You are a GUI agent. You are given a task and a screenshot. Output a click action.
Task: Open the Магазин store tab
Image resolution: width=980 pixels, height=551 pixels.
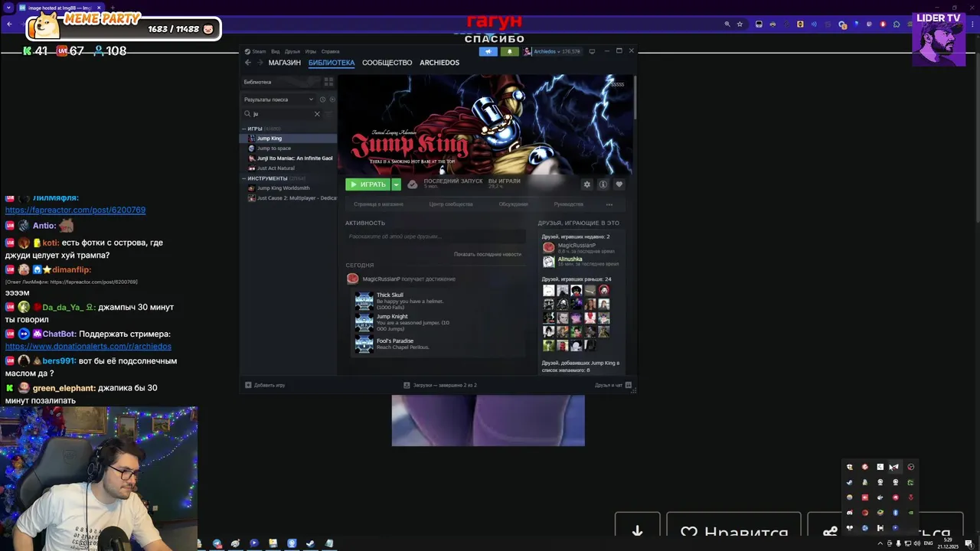click(x=284, y=63)
